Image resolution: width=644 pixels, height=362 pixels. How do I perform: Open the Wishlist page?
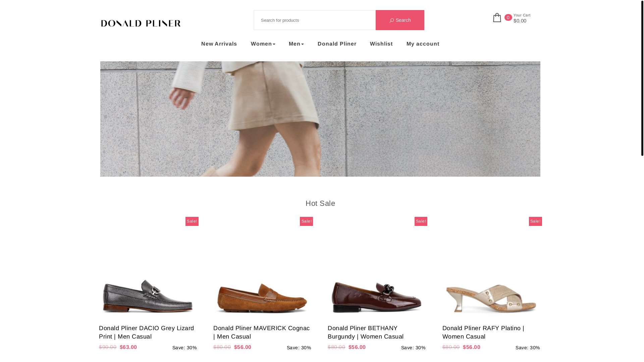point(381,44)
